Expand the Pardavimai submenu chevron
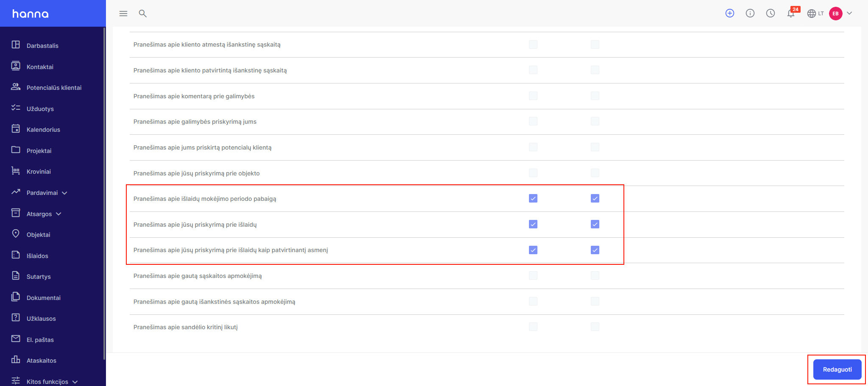Screen dimensions: 868x386 (x=64, y=193)
